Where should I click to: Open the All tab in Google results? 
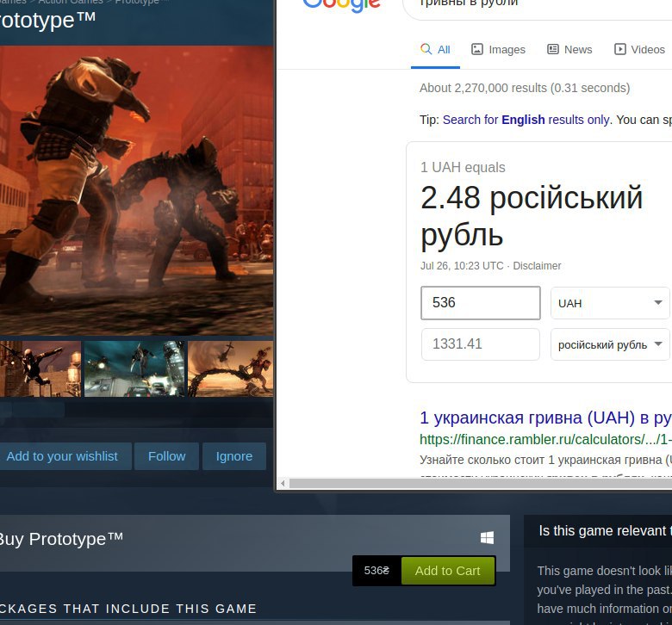(x=435, y=50)
